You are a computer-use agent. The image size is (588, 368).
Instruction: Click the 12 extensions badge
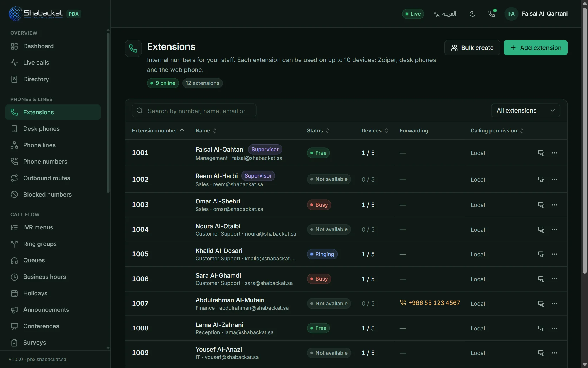(202, 83)
